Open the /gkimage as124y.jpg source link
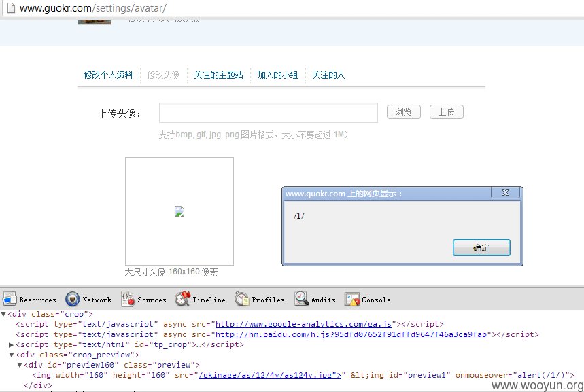Image resolution: width=584 pixels, height=392 pixels. tap(270, 375)
